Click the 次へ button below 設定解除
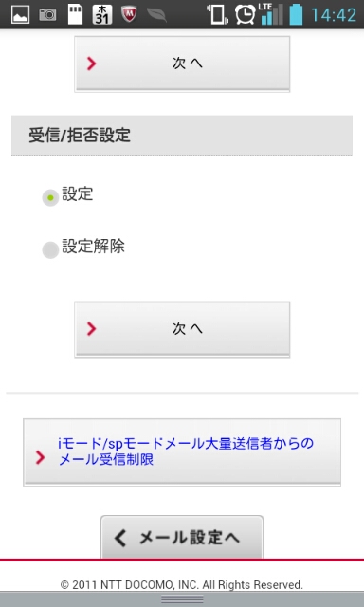 click(x=182, y=329)
